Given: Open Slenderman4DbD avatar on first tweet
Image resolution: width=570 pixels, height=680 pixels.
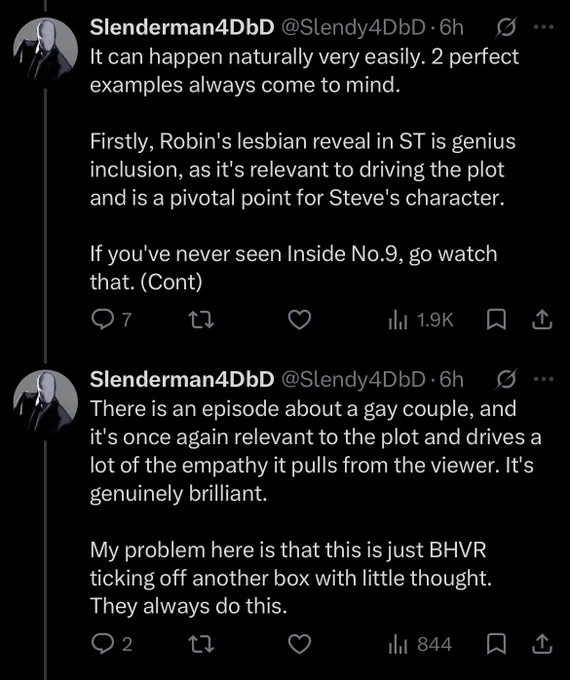Looking at the screenshot, I should [x=46, y=50].
